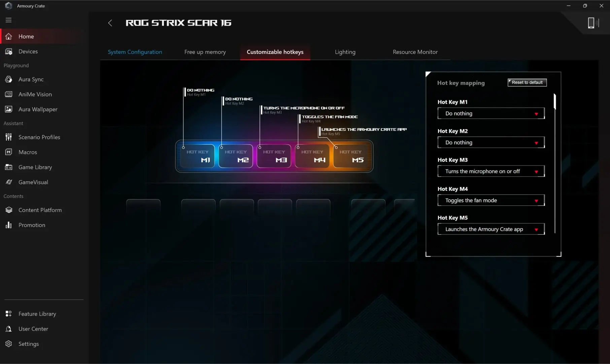Click the device panel icon at top right
This screenshot has height=364, width=610.
click(x=593, y=23)
